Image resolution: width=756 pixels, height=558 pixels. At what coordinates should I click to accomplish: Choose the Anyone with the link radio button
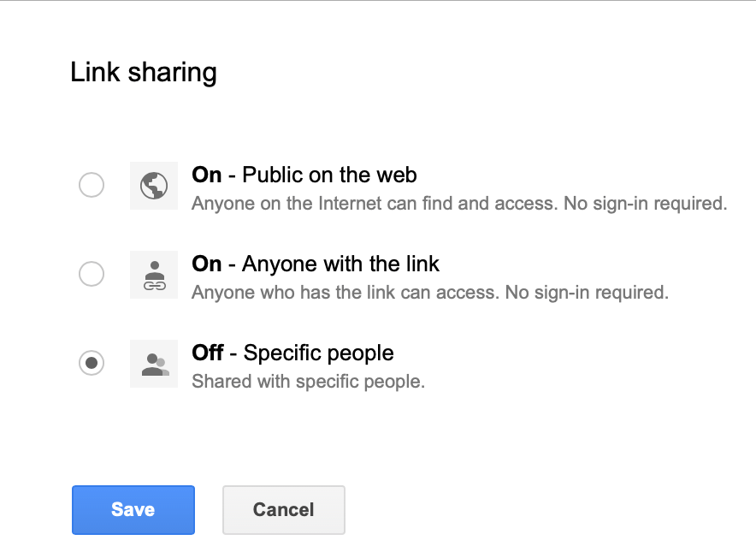[x=92, y=274]
